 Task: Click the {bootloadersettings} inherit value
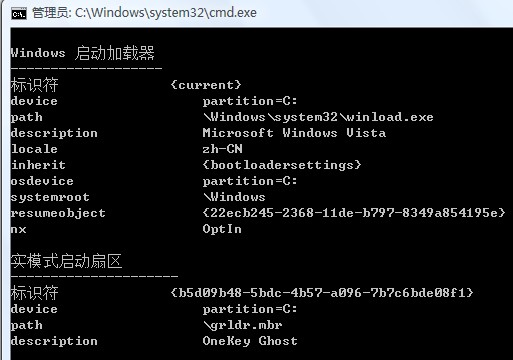(x=282, y=165)
